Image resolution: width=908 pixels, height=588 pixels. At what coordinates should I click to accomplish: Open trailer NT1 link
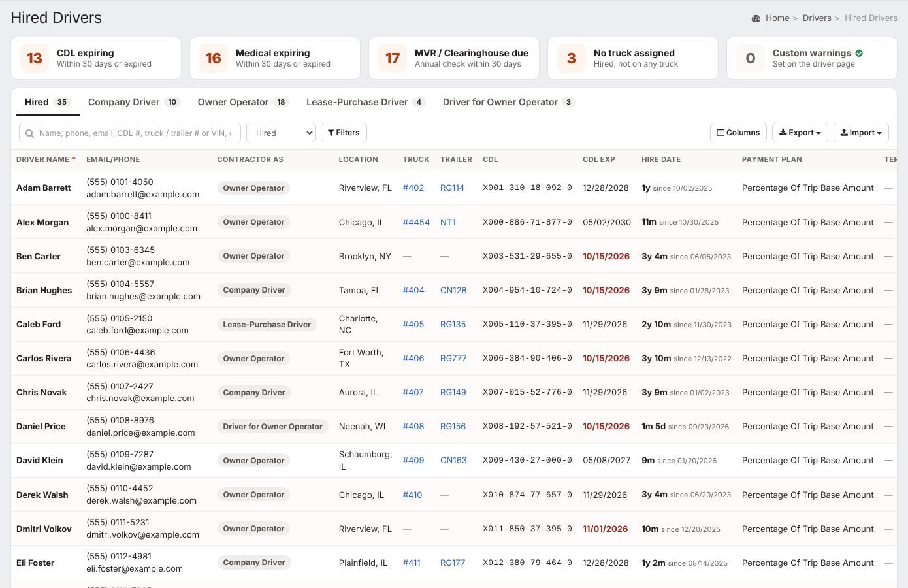(x=448, y=222)
